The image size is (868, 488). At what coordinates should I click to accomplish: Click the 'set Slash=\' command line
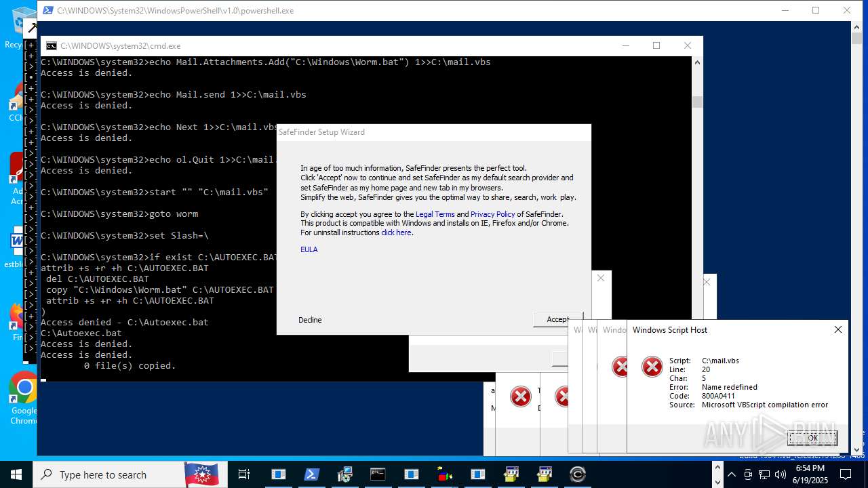pos(179,236)
